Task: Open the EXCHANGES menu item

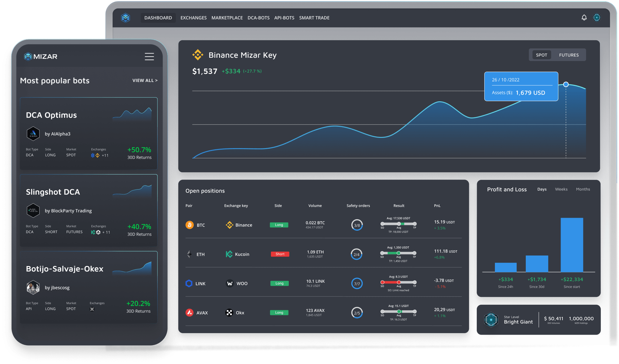Action: [193, 18]
